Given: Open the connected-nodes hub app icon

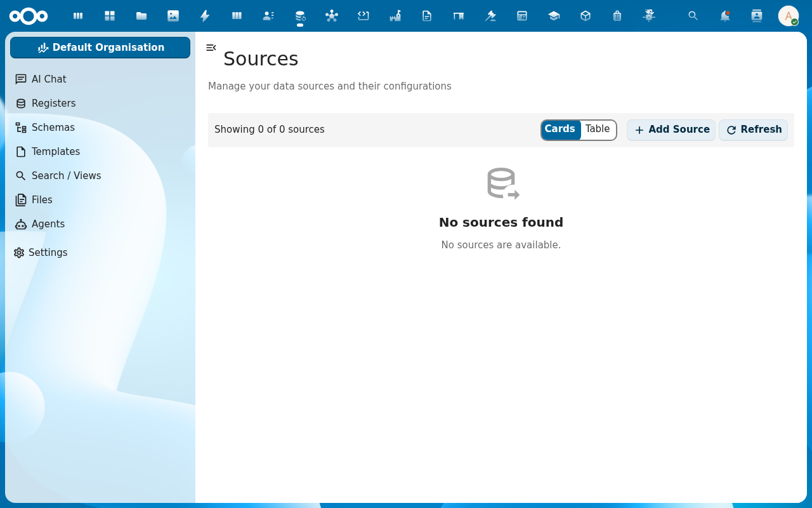Looking at the screenshot, I should pos(332,16).
